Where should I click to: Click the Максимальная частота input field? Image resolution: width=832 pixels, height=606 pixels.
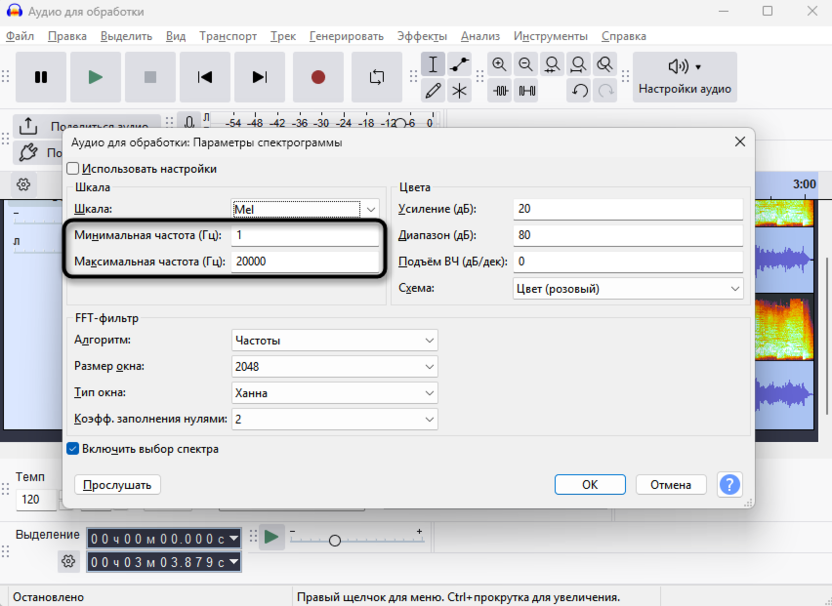point(304,261)
